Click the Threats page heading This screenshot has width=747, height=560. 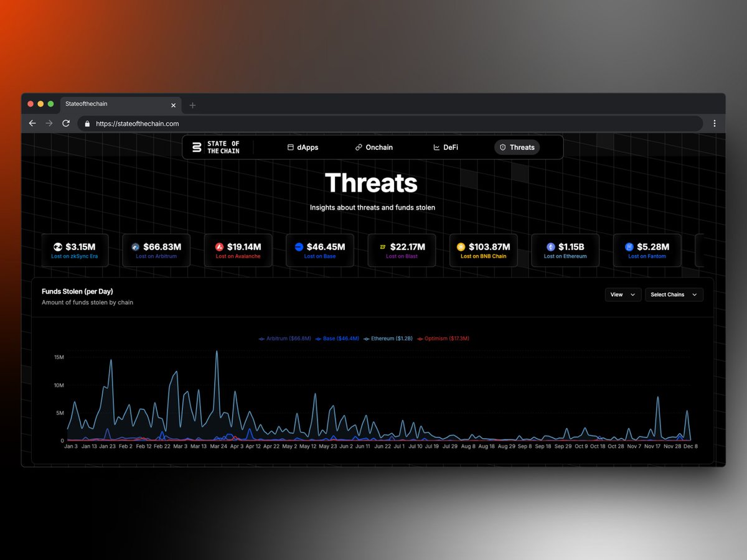[x=371, y=183]
